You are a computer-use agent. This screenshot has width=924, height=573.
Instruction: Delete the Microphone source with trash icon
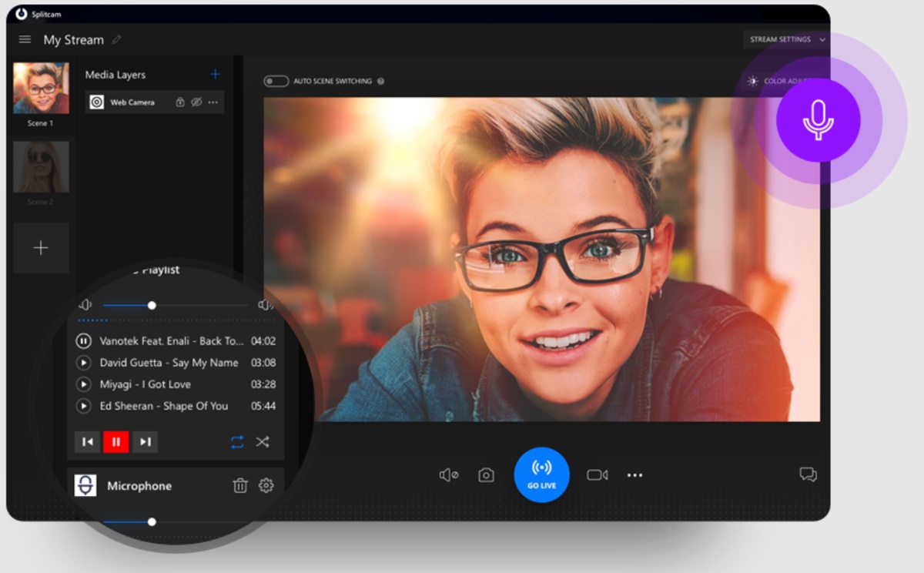[240, 485]
